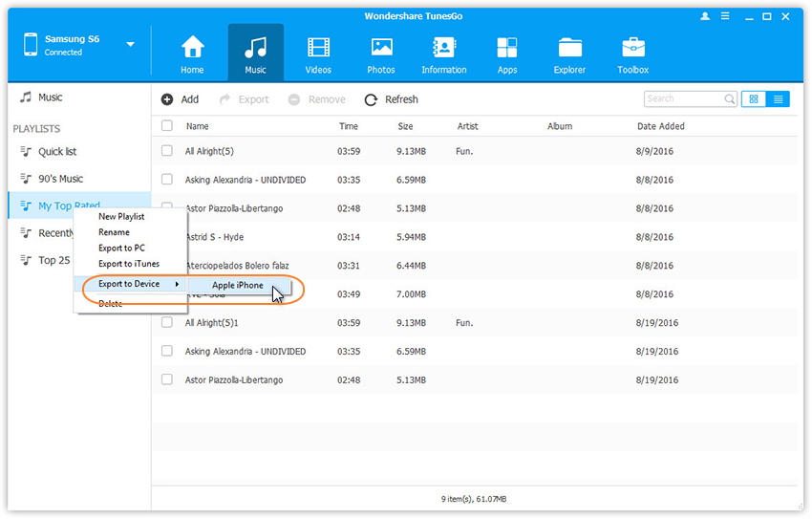
Task: Open the Home section
Action: [192, 54]
